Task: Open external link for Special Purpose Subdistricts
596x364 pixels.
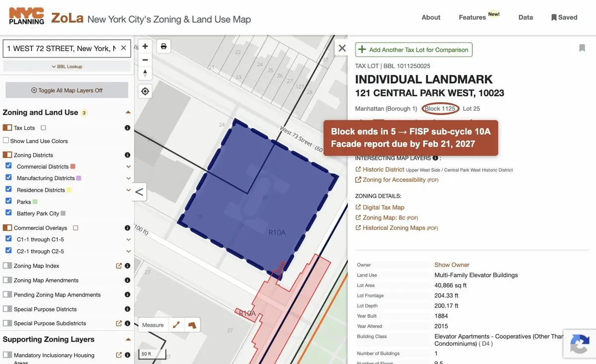Action: coord(119,323)
